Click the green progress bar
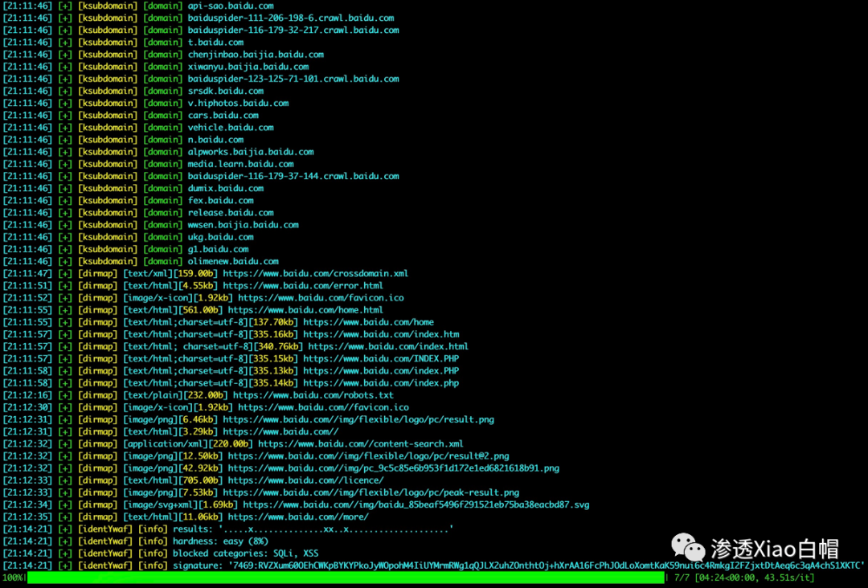This screenshot has width=868, height=588. [x=346, y=578]
